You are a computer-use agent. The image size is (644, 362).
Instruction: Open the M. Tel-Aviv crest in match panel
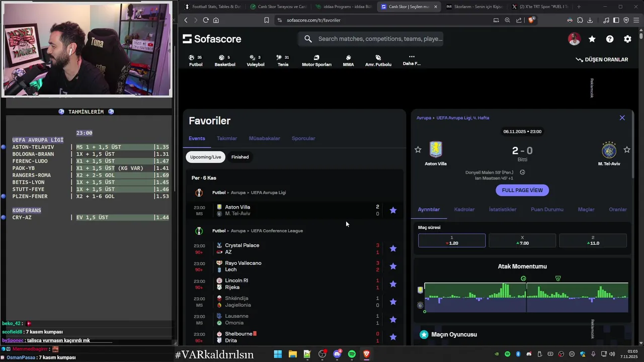point(609,150)
